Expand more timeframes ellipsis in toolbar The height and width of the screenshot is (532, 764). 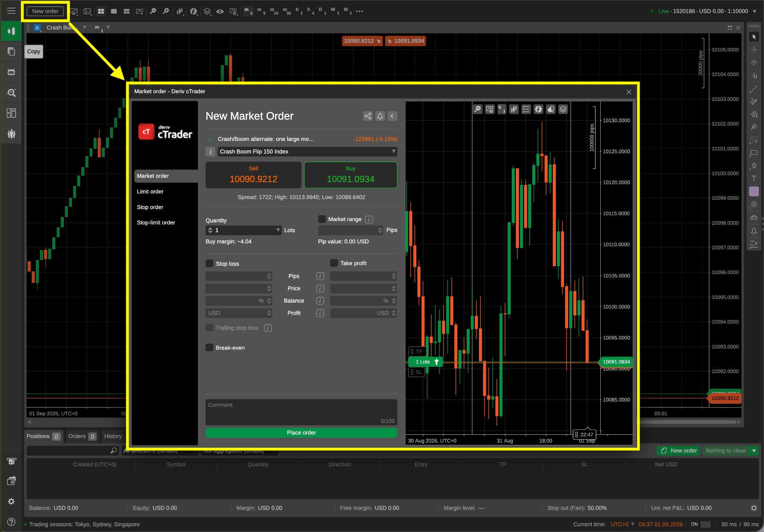click(x=360, y=12)
